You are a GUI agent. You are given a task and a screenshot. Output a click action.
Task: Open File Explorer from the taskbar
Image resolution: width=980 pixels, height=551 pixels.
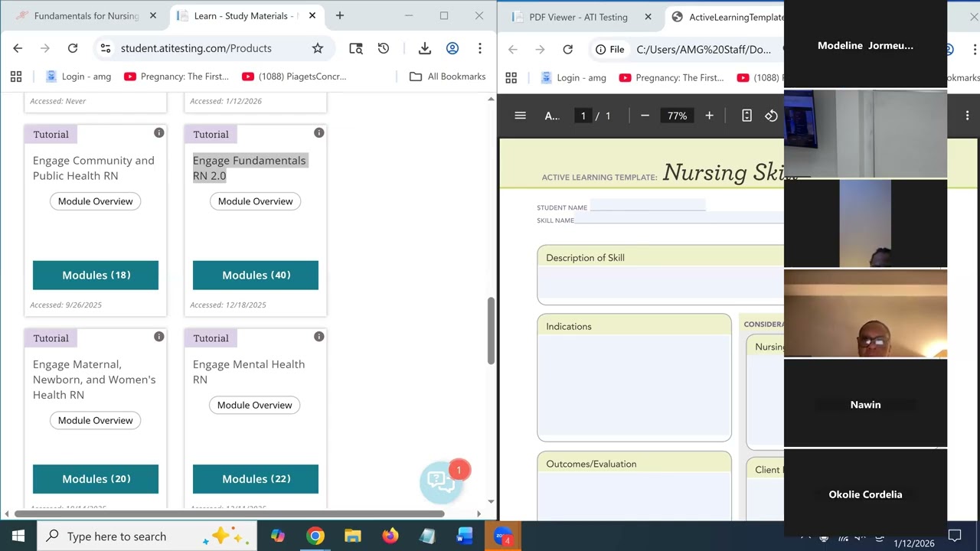353,536
